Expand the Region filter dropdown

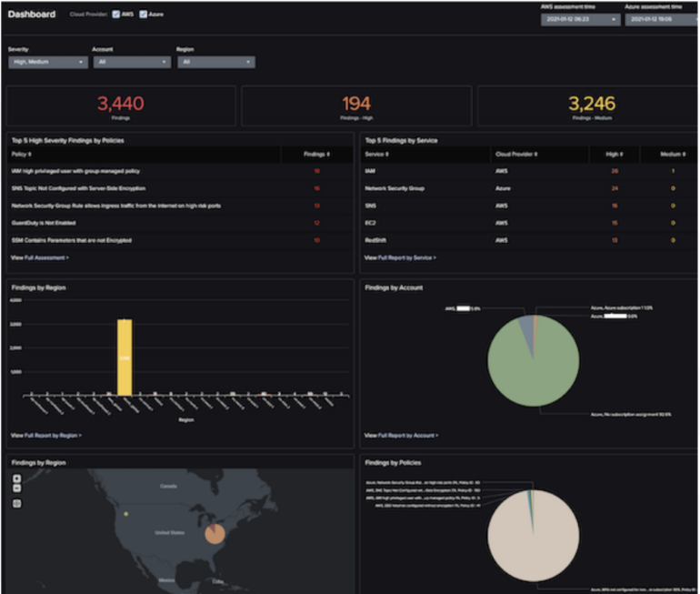tap(215, 62)
